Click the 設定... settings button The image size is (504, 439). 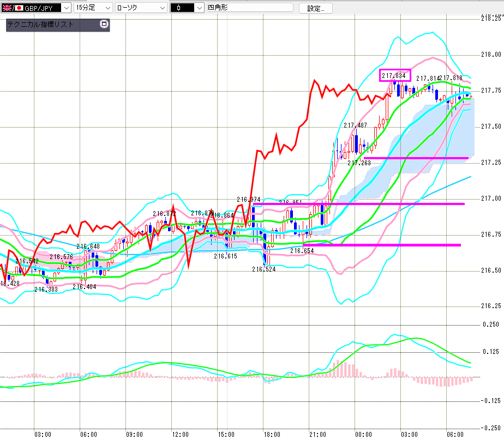pos(316,8)
